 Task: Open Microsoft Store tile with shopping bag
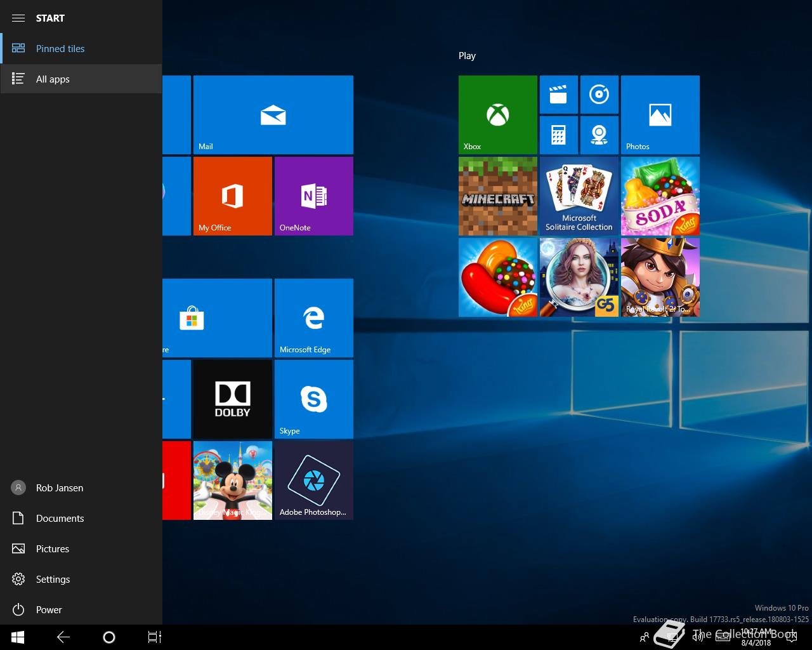coord(217,318)
